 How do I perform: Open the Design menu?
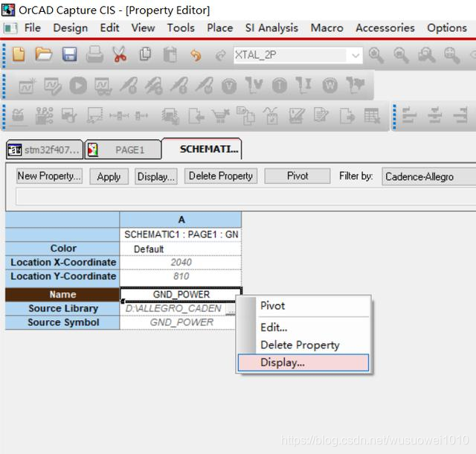pos(71,28)
